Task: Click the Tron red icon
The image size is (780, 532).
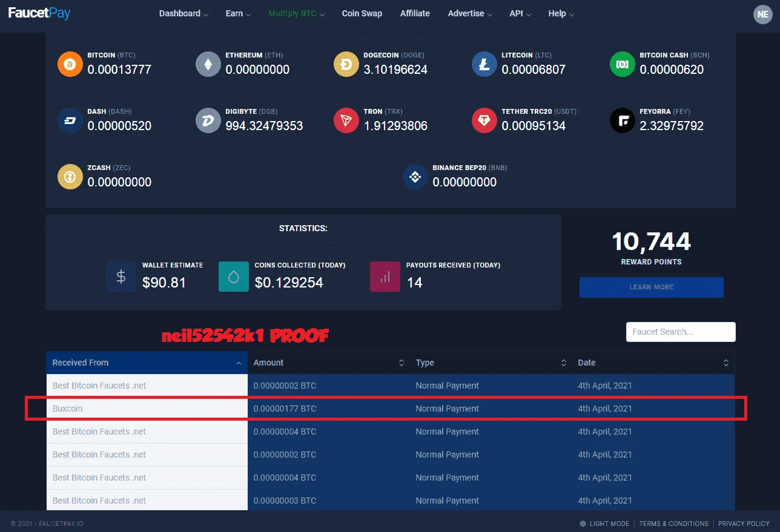Action: pyautogui.click(x=346, y=120)
